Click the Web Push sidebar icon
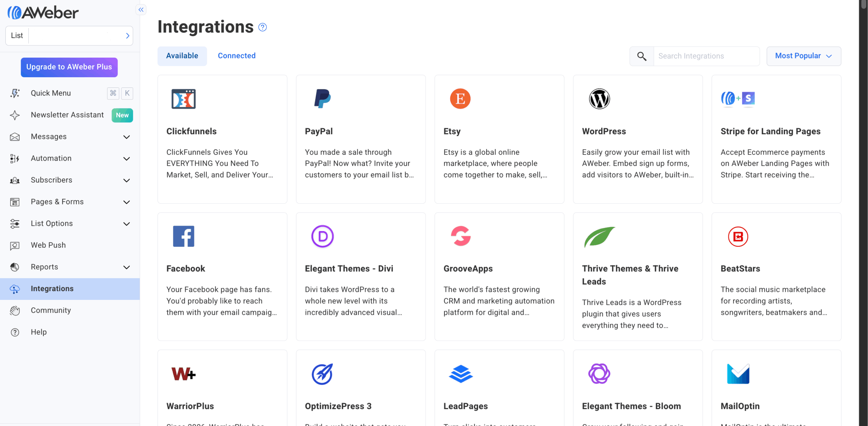Screen dimensions: 868x426 click(15, 245)
